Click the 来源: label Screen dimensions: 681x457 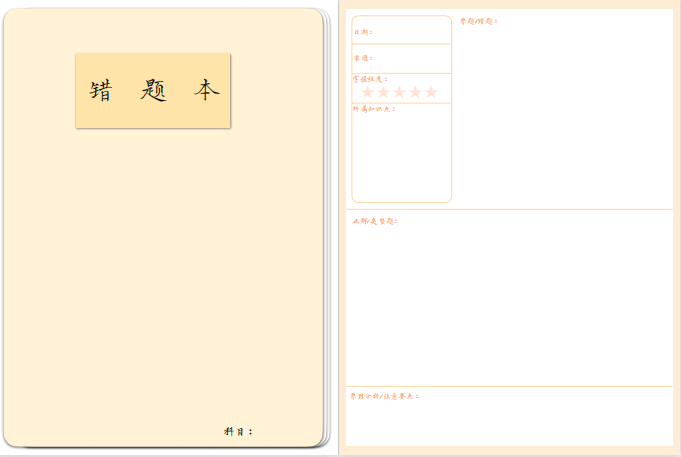pos(363,58)
